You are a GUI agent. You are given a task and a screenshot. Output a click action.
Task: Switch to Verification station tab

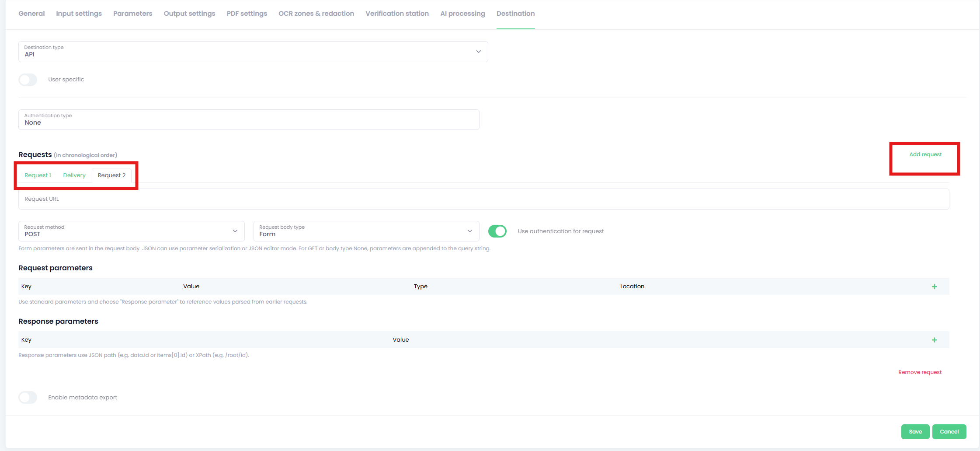(x=397, y=14)
